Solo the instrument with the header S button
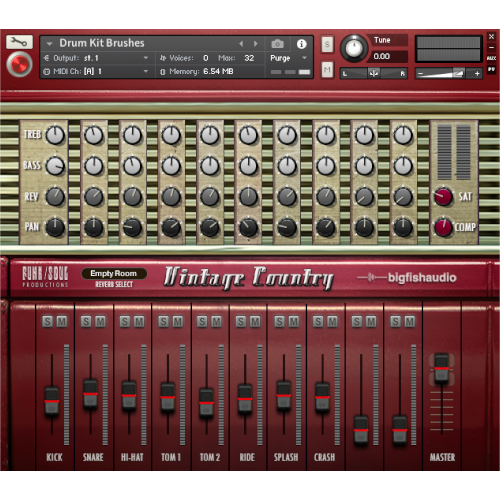The height and width of the screenshot is (500, 500). point(327,44)
